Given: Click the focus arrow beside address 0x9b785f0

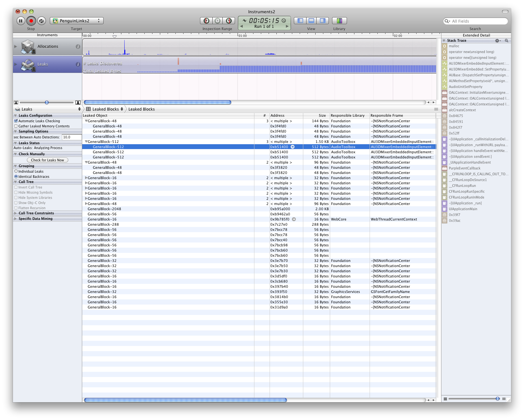Looking at the screenshot, I should (294, 219).
